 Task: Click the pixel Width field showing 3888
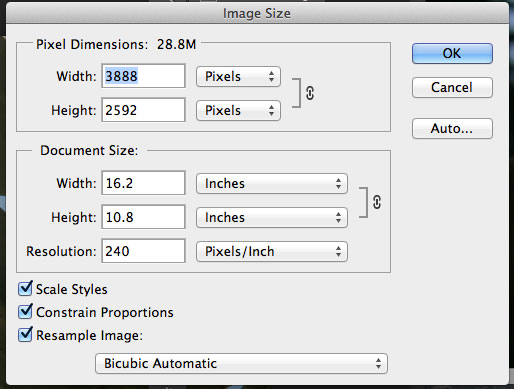coord(143,76)
